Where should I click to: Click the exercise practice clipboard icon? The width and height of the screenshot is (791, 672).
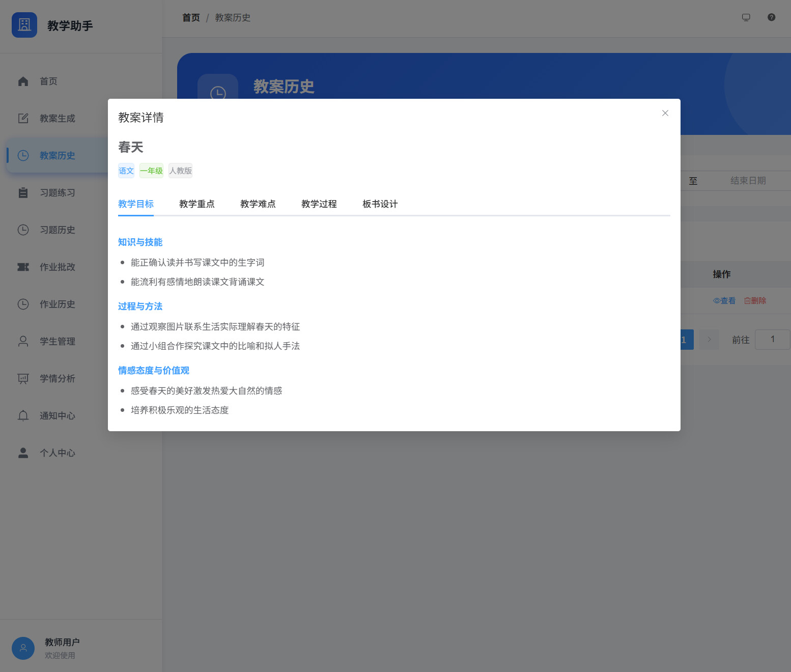tap(23, 193)
